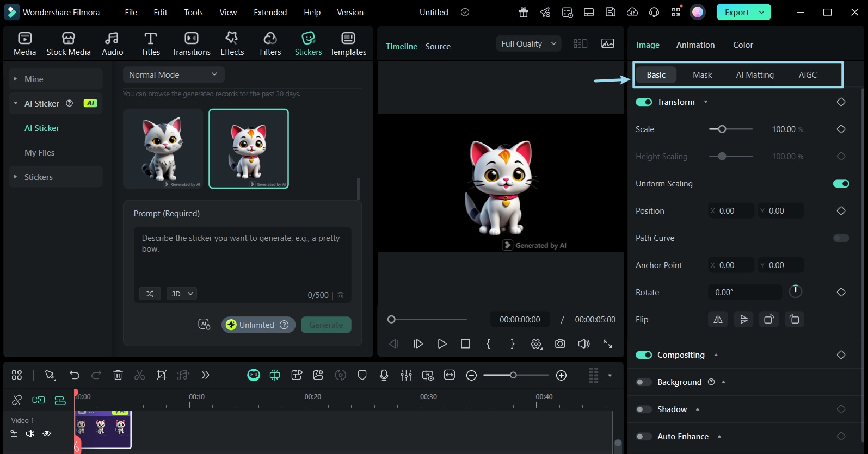This screenshot has width=868, height=454.
Task: Click the crop icon in the timeline toolbar
Action: coord(162,375)
